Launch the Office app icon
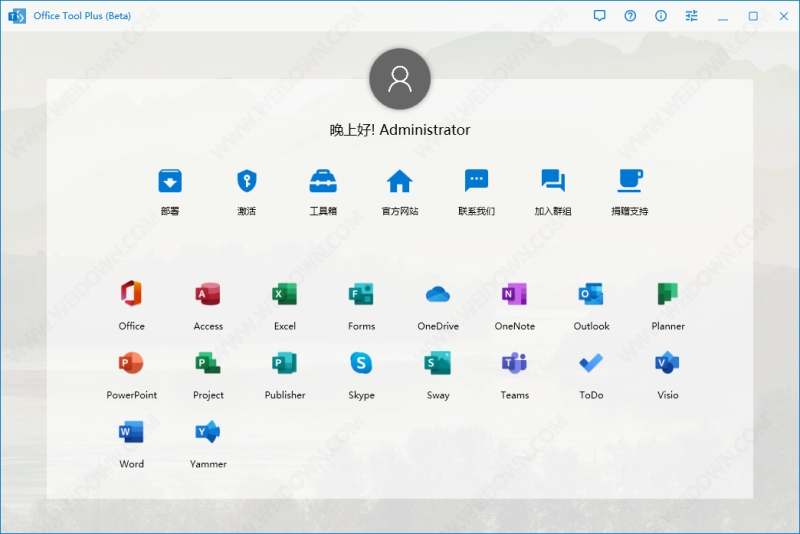This screenshot has height=534, width=800. click(x=131, y=293)
